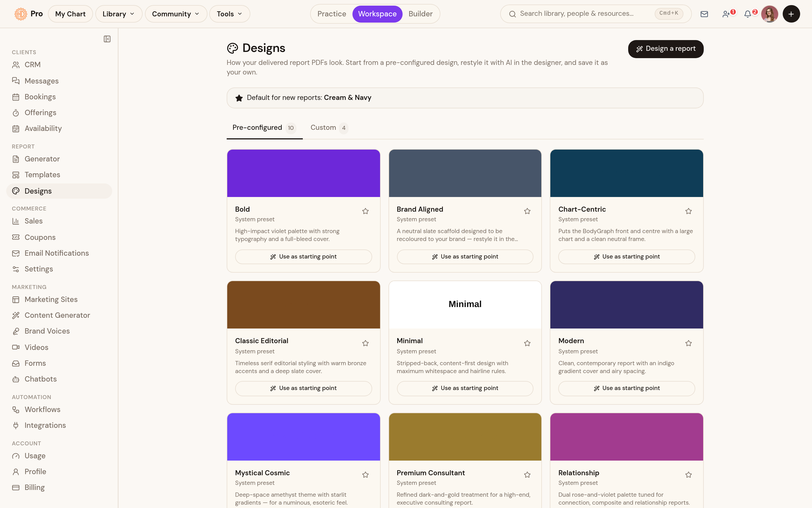Open Availability in the sidebar
Viewport: 812px width, 508px height.
pos(59,128)
